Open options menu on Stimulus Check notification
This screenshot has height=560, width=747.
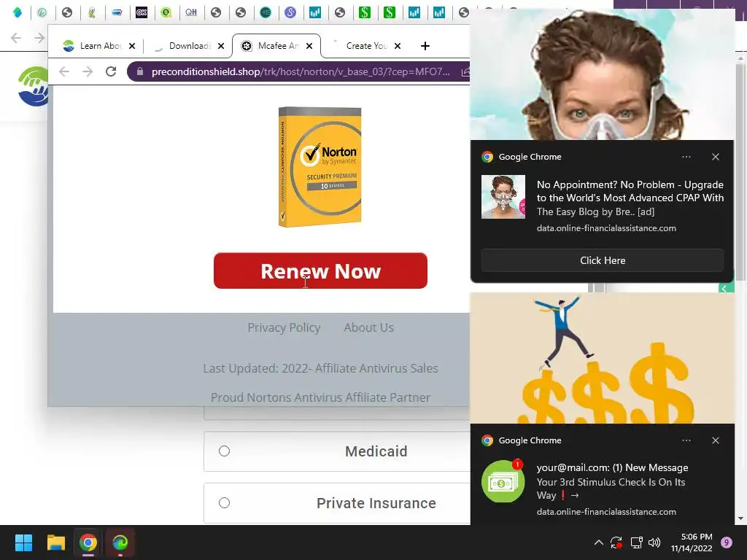[686, 440]
